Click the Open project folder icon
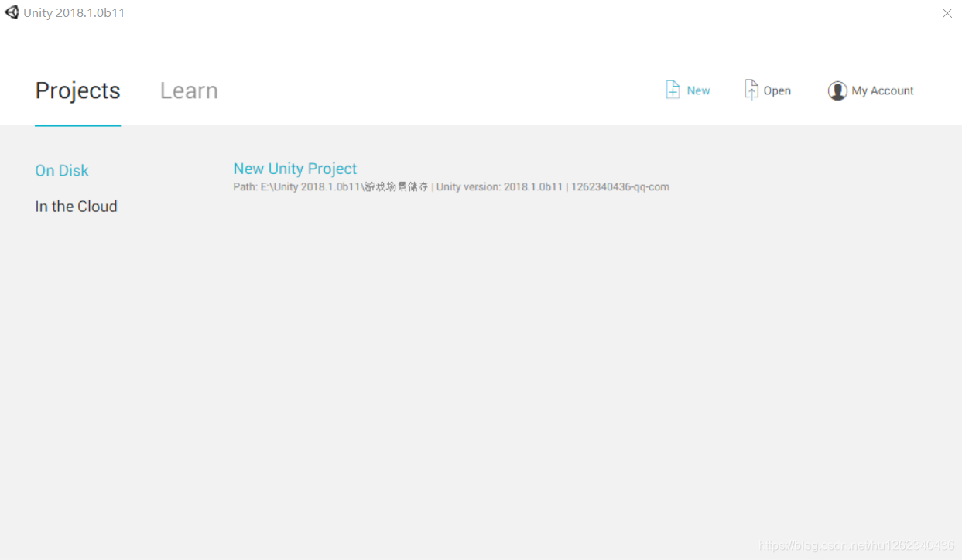The image size is (962, 560). tap(751, 90)
